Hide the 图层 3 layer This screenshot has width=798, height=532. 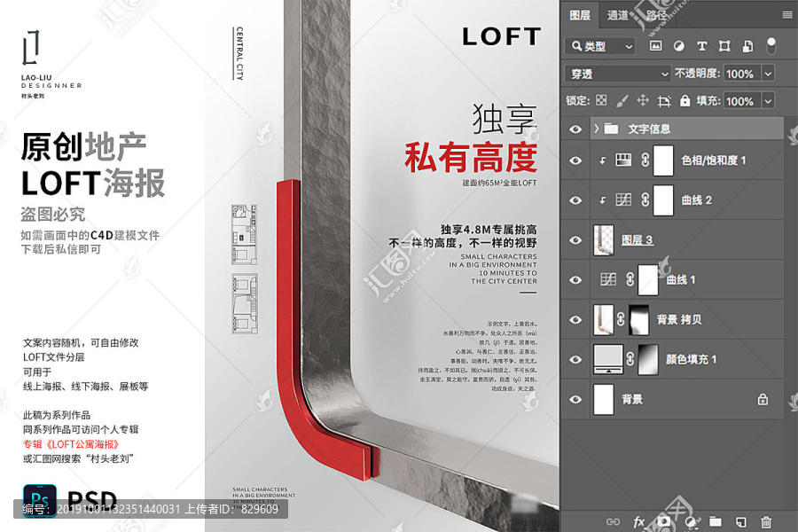(x=575, y=239)
